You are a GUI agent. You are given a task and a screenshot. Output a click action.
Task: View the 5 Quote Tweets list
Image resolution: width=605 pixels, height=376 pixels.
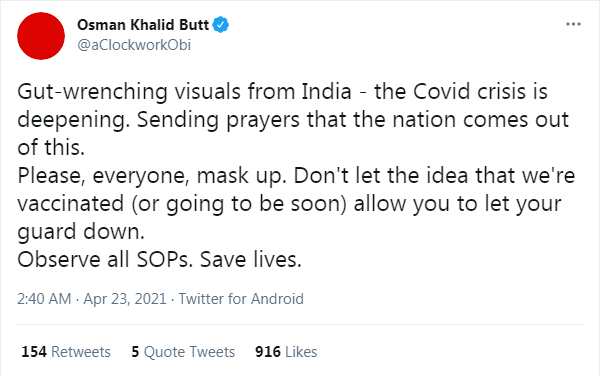[183, 352]
